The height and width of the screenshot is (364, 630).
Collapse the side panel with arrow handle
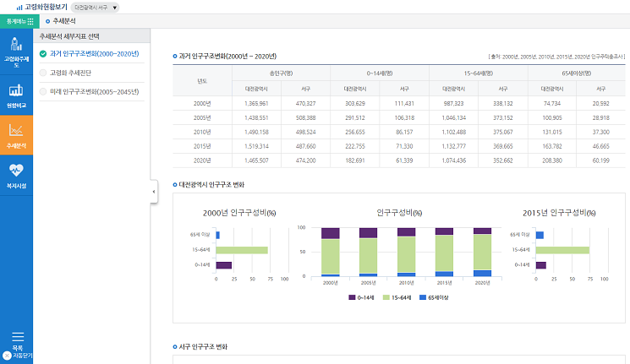tap(154, 192)
